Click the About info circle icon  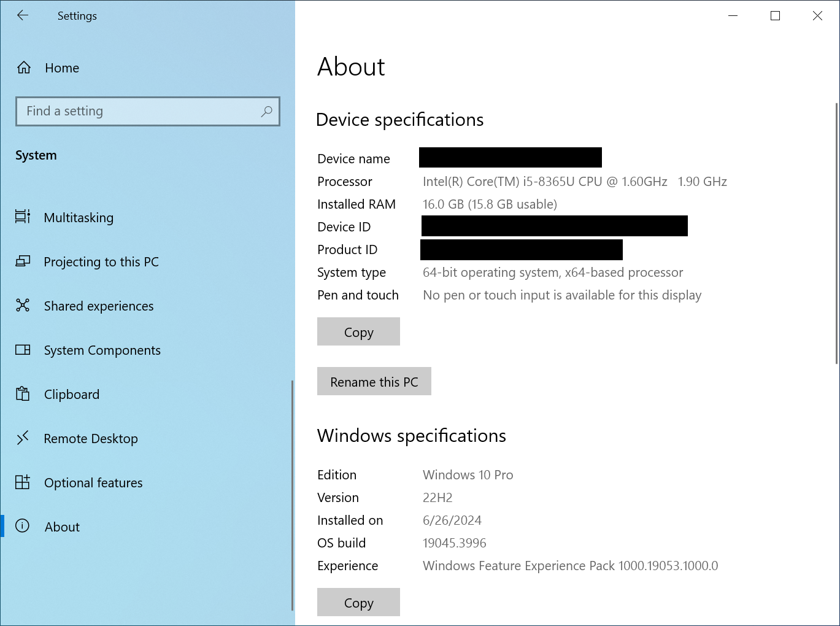click(x=23, y=526)
